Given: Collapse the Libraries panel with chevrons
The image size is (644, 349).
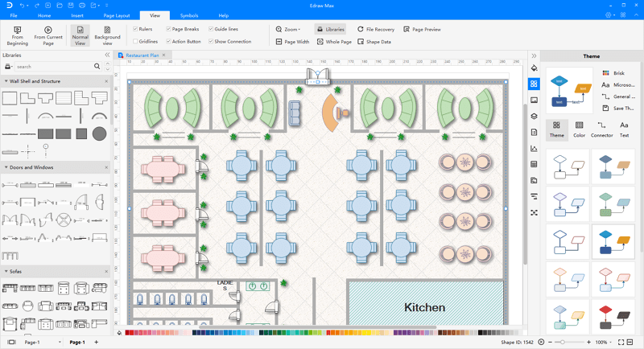Looking at the screenshot, I should pyautogui.click(x=107, y=55).
